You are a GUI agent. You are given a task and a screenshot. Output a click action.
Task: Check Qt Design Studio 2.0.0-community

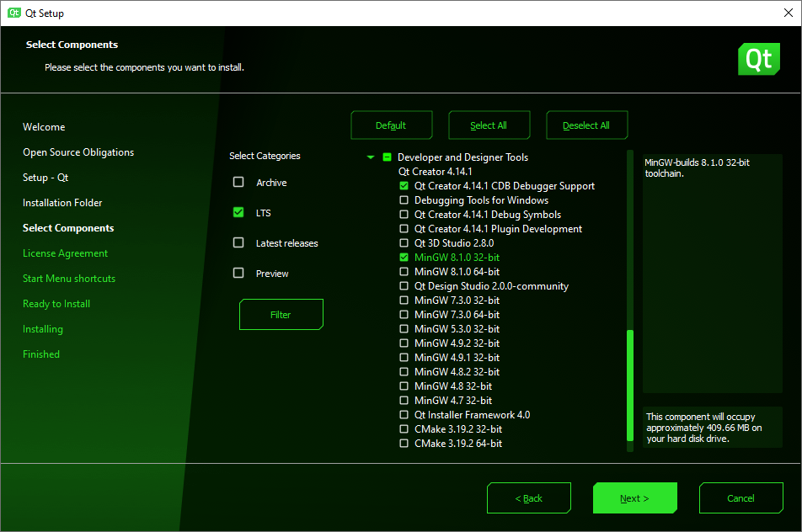404,285
